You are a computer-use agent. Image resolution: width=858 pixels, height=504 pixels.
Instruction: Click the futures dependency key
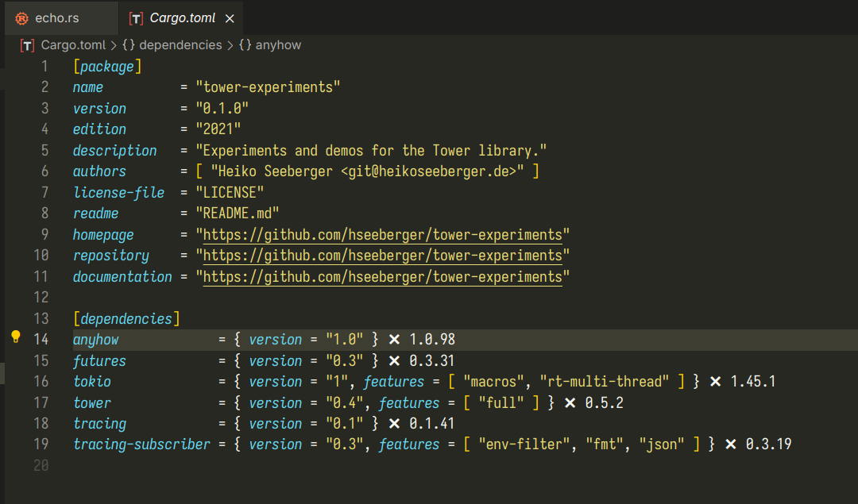(x=99, y=361)
